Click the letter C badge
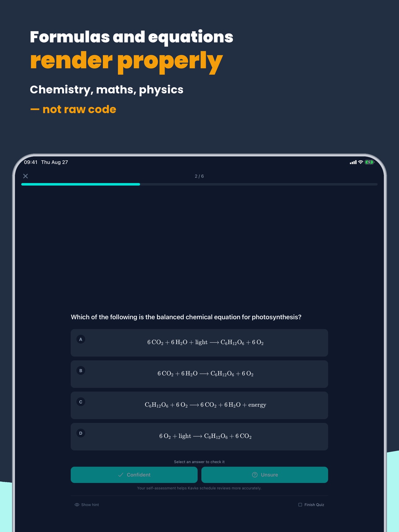The image size is (399, 532). point(81,402)
